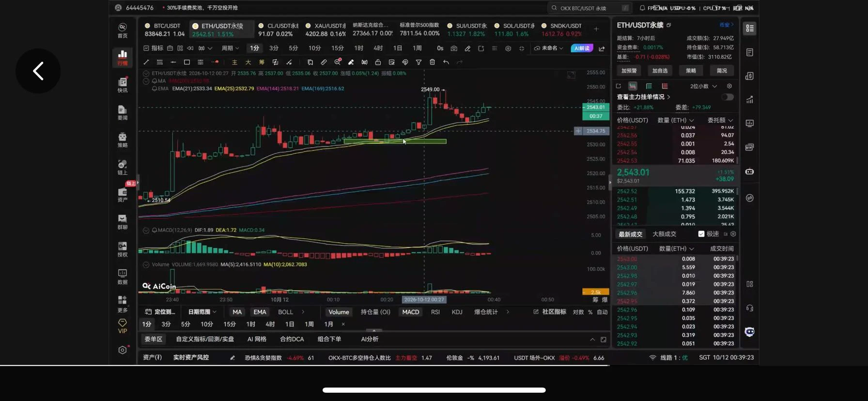Open 行情 market icon in left sidebar
The image size is (868, 401).
coord(123,57)
